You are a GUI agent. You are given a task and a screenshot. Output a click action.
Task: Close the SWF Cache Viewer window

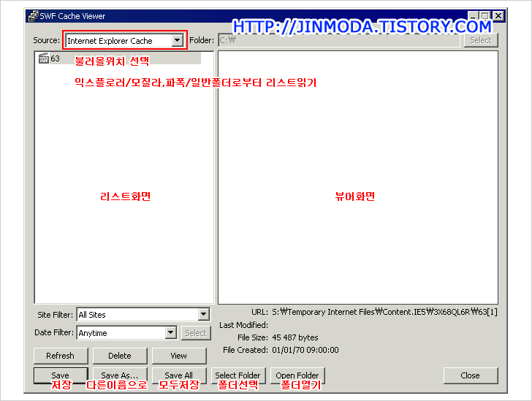click(498, 15)
